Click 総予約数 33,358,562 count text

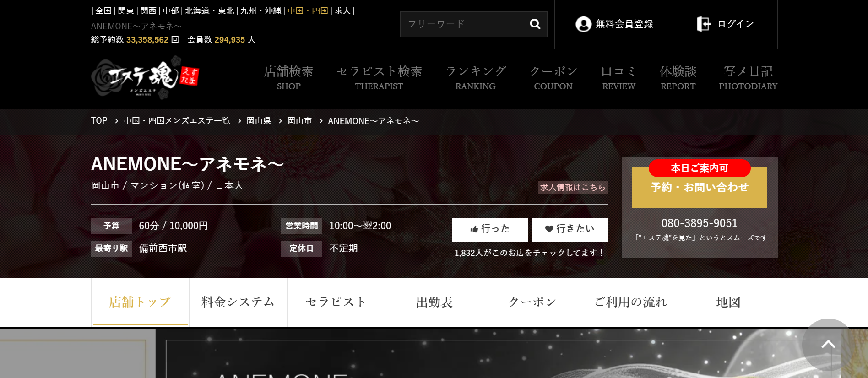pos(135,40)
